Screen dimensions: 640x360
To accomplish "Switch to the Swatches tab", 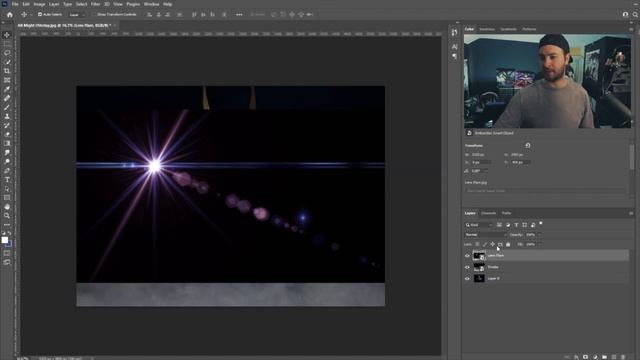I will [x=487, y=29].
